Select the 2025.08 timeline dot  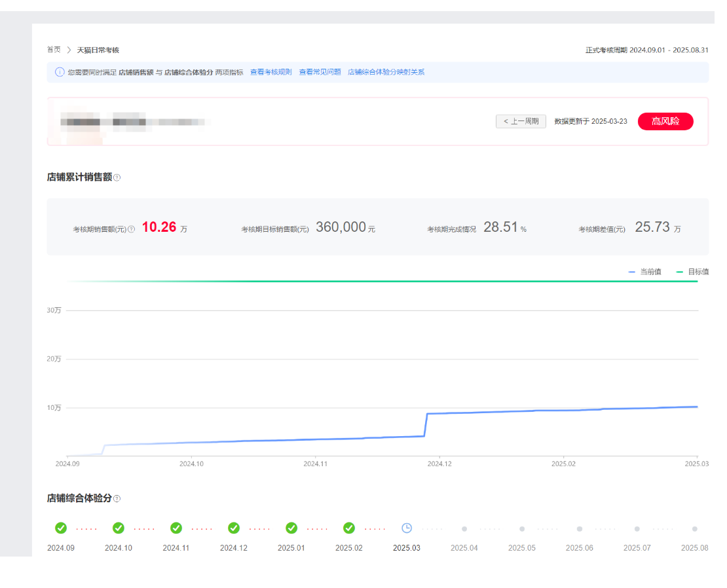(695, 528)
